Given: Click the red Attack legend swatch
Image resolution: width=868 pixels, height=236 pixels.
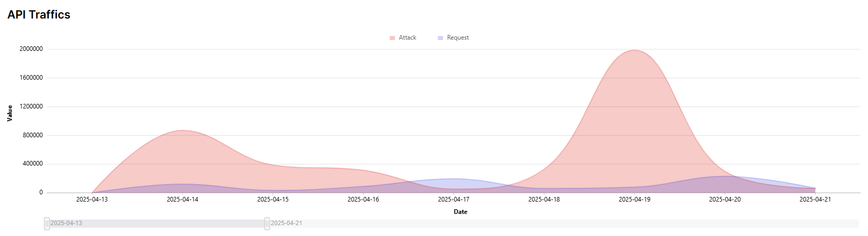Looking at the screenshot, I should coord(392,38).
